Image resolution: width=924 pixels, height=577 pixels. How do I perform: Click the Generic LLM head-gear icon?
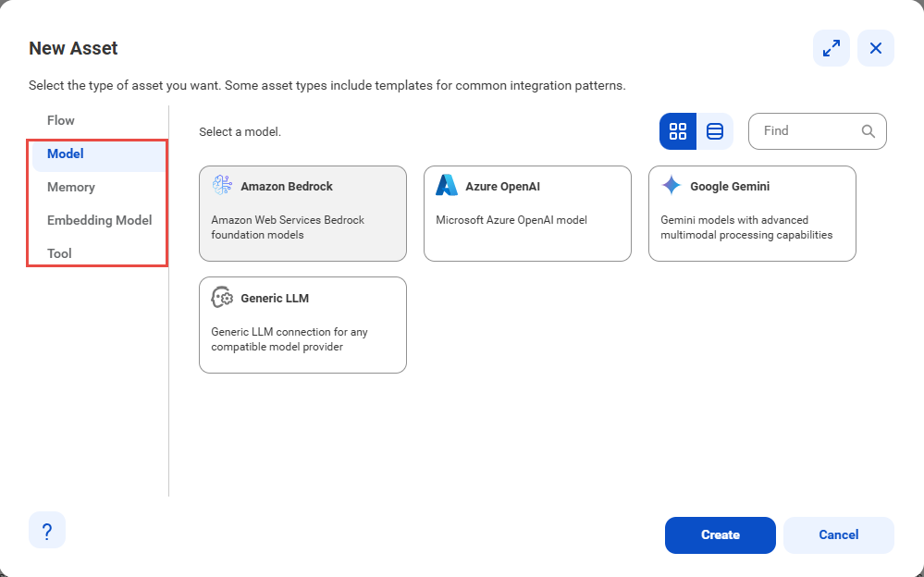click(x=222, y=297)
